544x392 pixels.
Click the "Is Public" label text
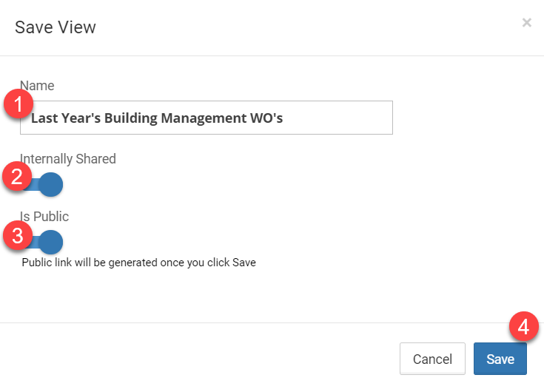point(46,217)
